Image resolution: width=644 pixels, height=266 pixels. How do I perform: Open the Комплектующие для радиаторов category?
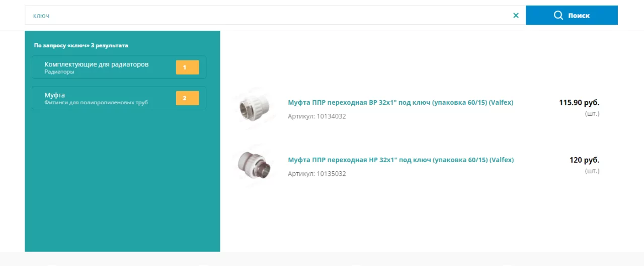tap(119, 67)
